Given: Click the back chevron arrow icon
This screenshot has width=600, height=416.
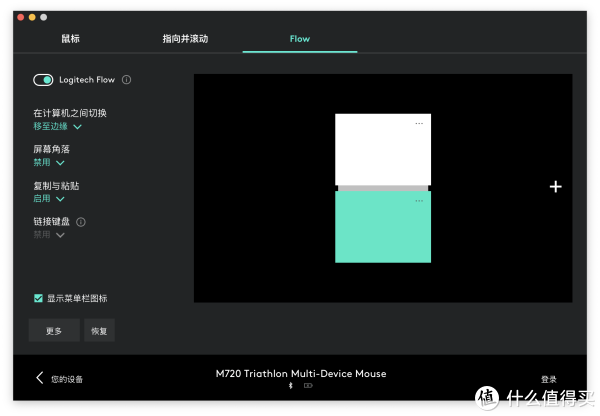Looking at the screenshot, I should tap(39, 378).
